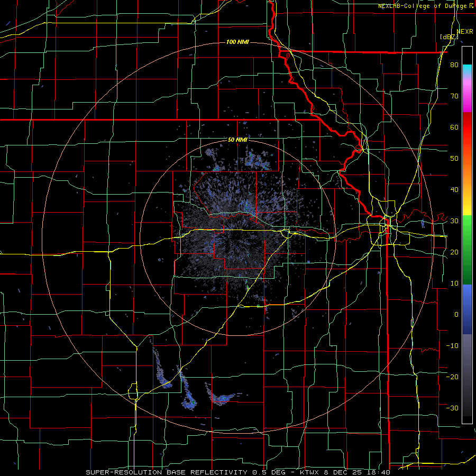Click the -20 value on the dBZ scale
The image size is (476, 476).
point(452,377)
